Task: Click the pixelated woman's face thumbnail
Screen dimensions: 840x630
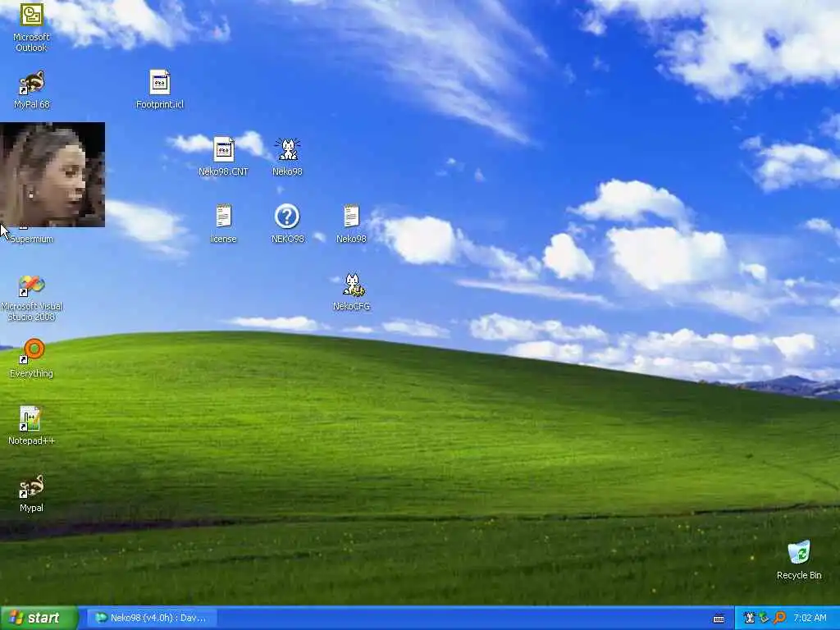Action: point(52,175)
